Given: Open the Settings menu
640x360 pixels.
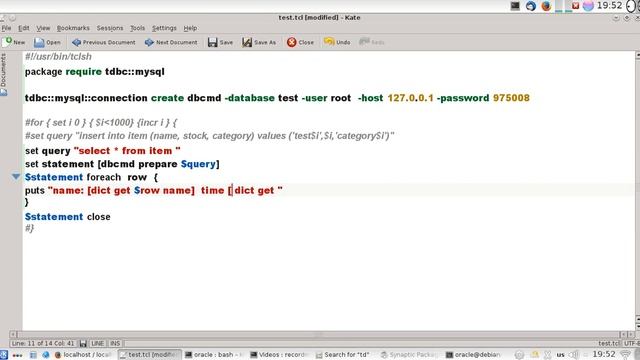Looking at the screenshot, I should pyautogui.click(x=164, y=28).
